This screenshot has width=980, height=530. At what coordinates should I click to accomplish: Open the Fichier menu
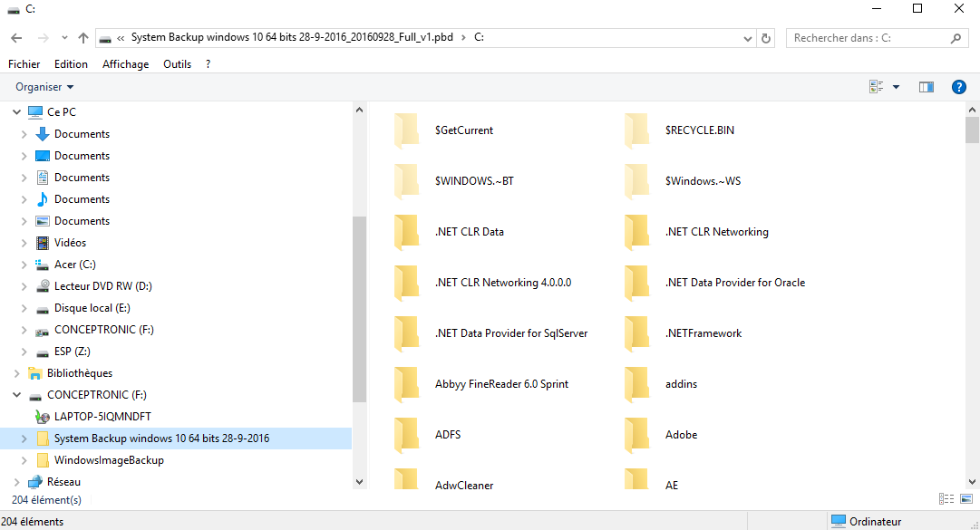[24, 64]
